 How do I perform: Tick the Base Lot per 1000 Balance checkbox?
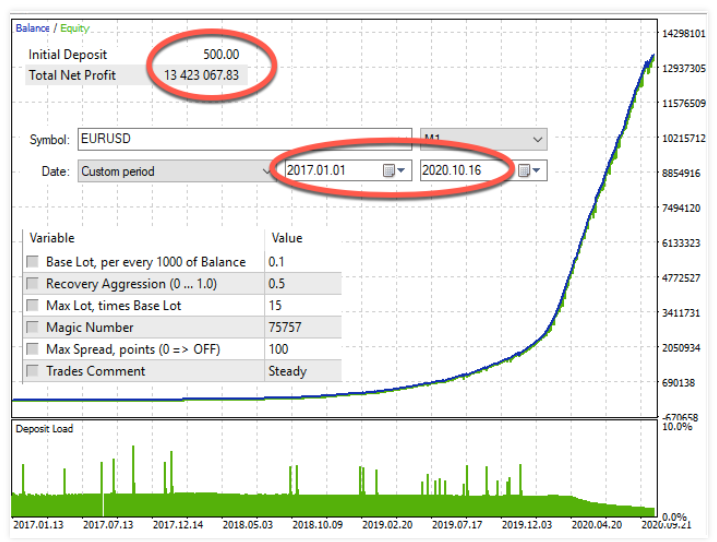click(32, 262)
